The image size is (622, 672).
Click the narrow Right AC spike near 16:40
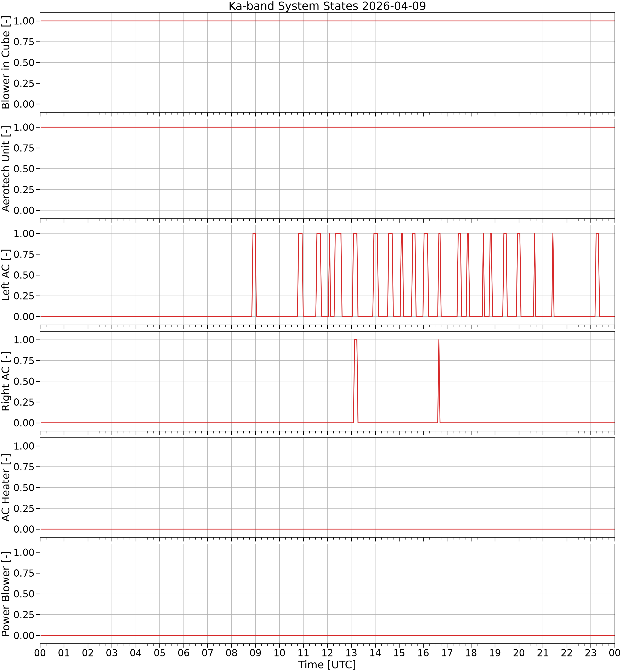point(439,381)
